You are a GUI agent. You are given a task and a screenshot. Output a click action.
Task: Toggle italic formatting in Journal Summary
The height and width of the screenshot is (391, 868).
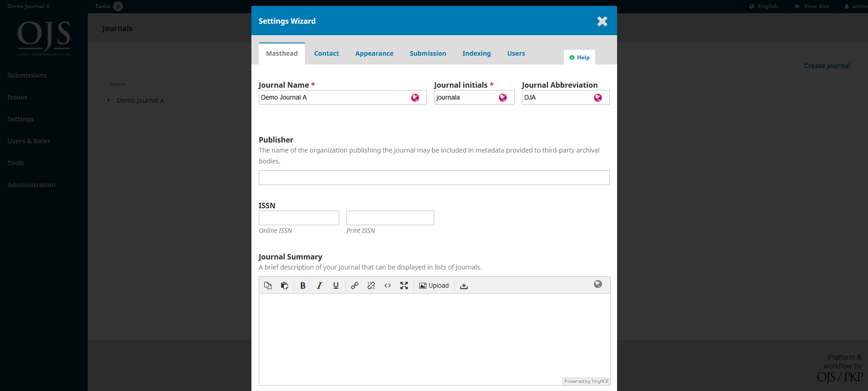point(319,285)
